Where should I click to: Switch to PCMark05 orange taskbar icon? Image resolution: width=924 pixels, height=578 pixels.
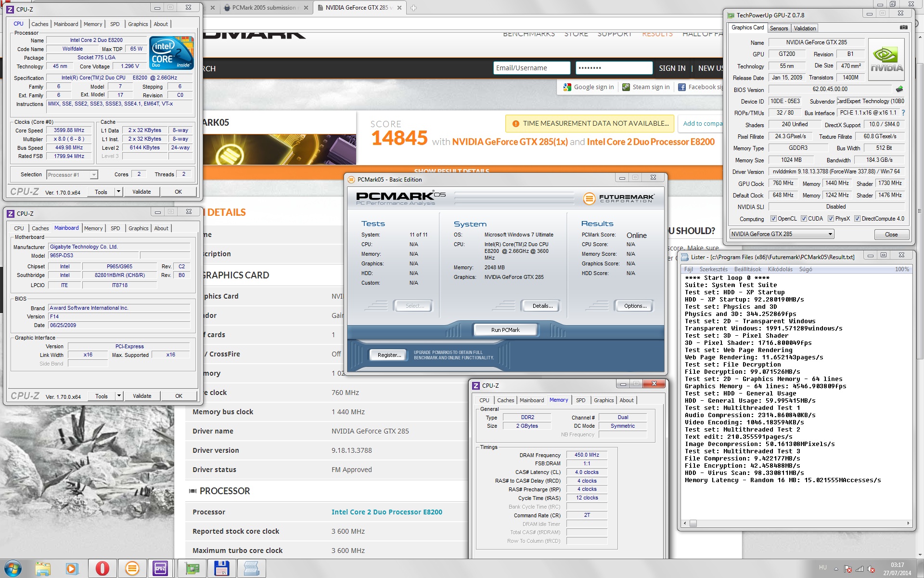(132, 569)
